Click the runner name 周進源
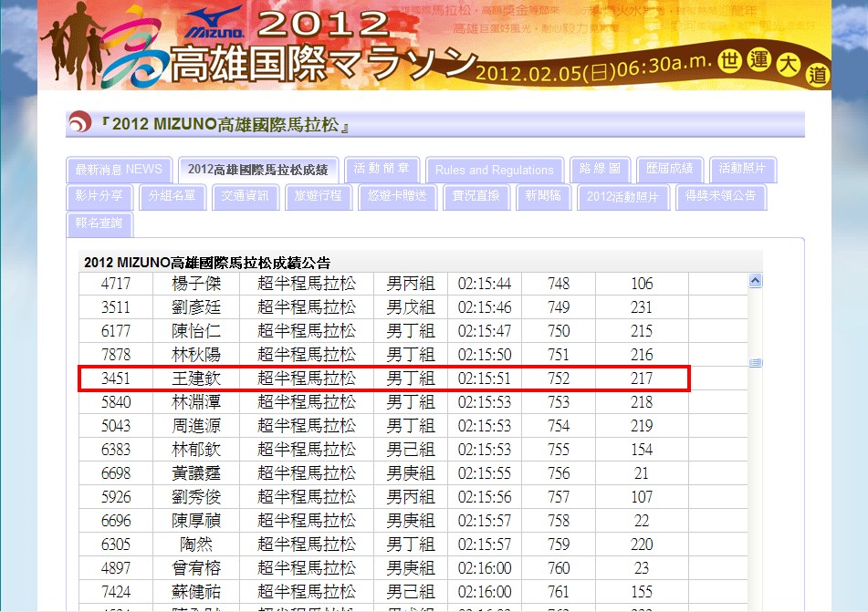 196,426
